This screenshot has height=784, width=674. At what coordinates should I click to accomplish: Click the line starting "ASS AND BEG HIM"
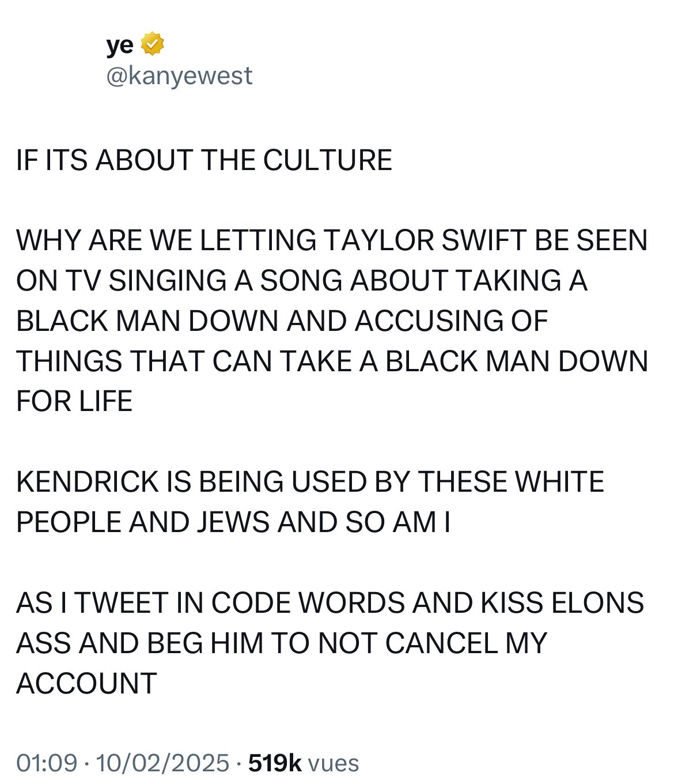coord(281,643)
